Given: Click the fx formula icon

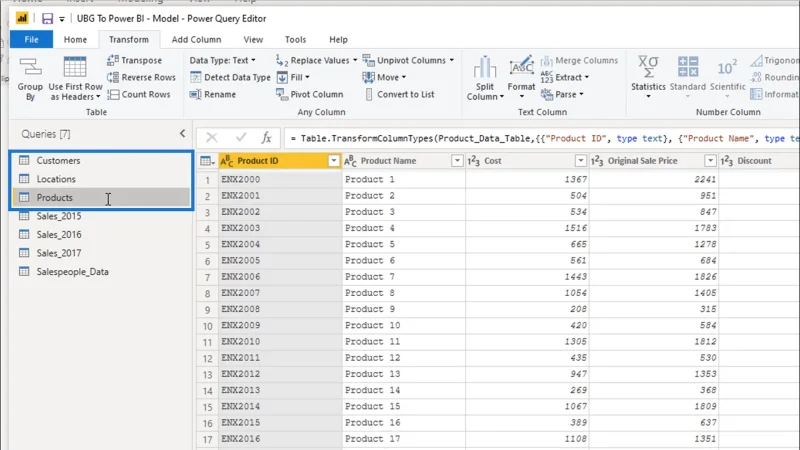Looking at the screenshot, I should (x=266, y=138).
